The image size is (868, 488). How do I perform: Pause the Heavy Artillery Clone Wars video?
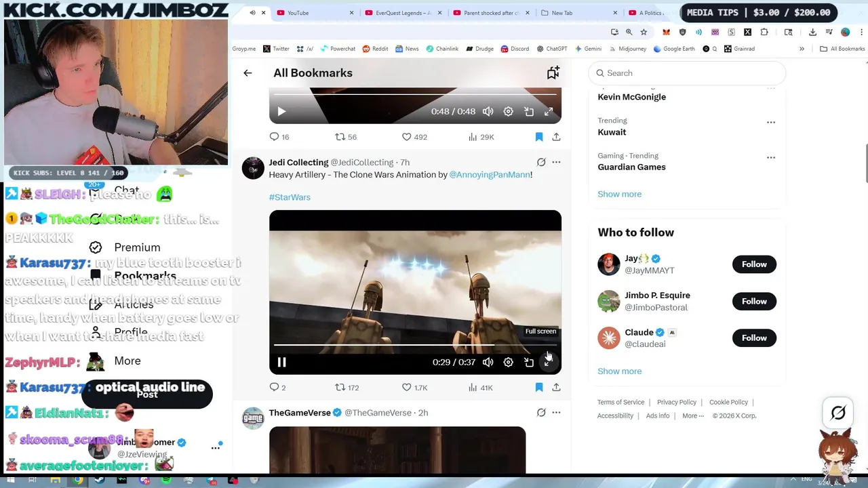281,363
